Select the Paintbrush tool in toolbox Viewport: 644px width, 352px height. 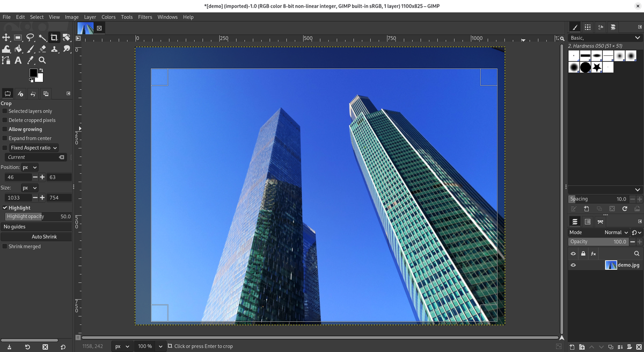pyautogui.click(x=31, y=49)
